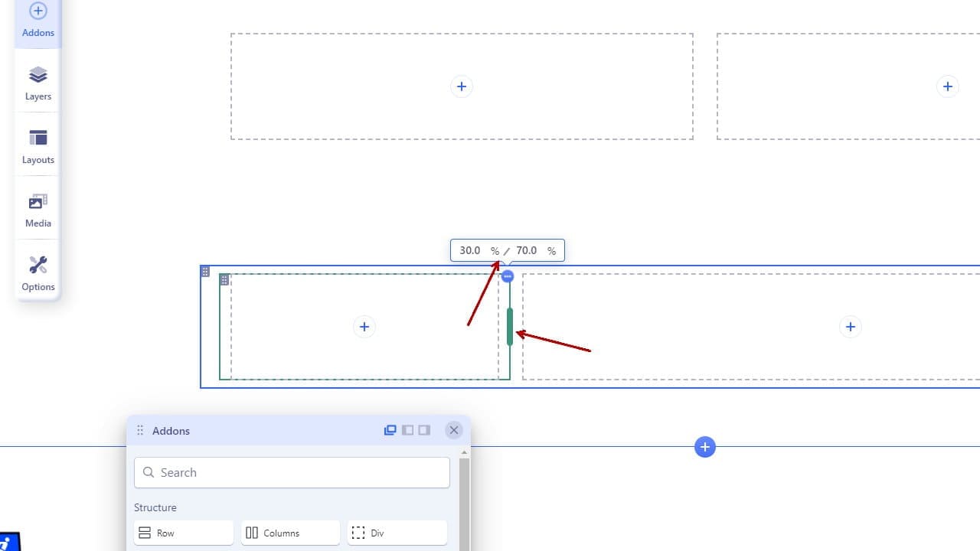Dock the Addons panel to the left
The width and height of the screenshot is (980, 551).
click(407, 430)
